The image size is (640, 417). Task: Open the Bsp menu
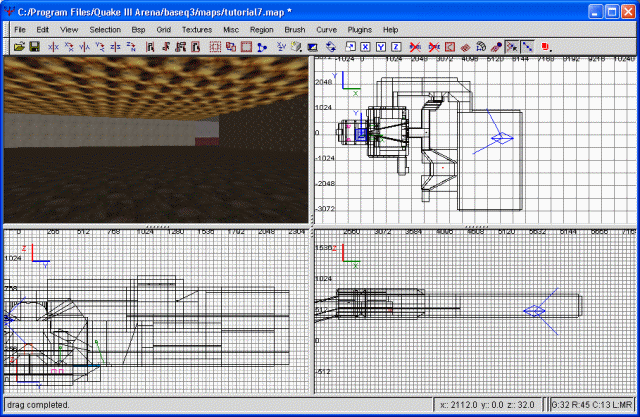point(138,29)
